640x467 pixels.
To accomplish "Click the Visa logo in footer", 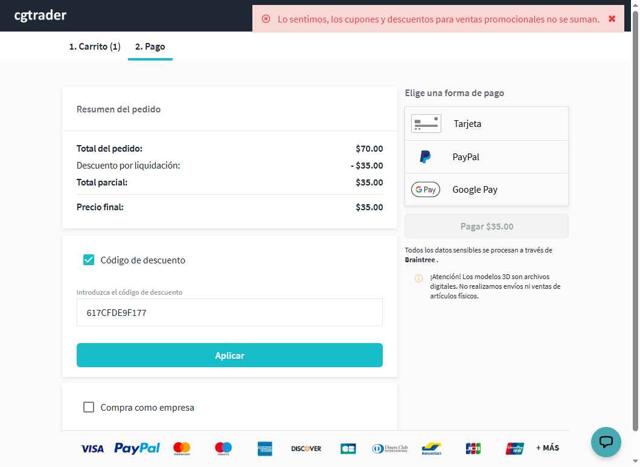I will coord(92,449).
